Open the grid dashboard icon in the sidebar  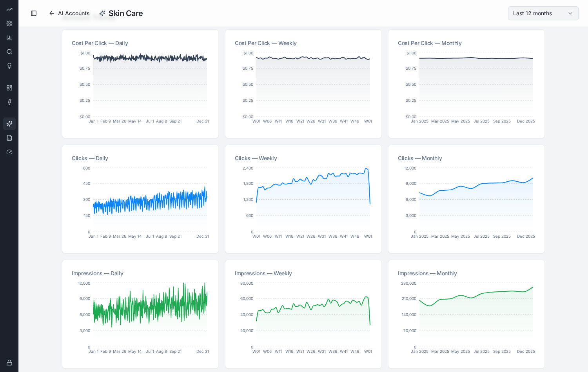pos(9,88)
